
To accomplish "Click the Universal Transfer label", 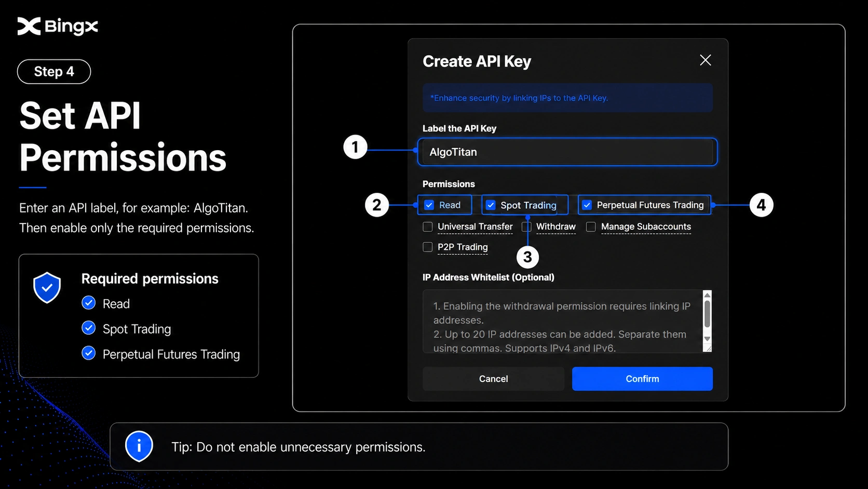I will [x=475, y=227].
